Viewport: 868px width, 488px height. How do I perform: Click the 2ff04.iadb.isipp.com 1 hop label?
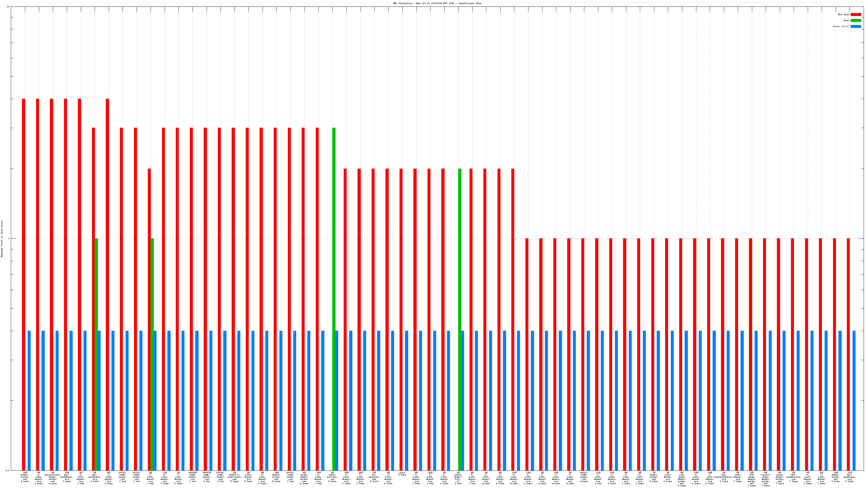coord(220,477)
